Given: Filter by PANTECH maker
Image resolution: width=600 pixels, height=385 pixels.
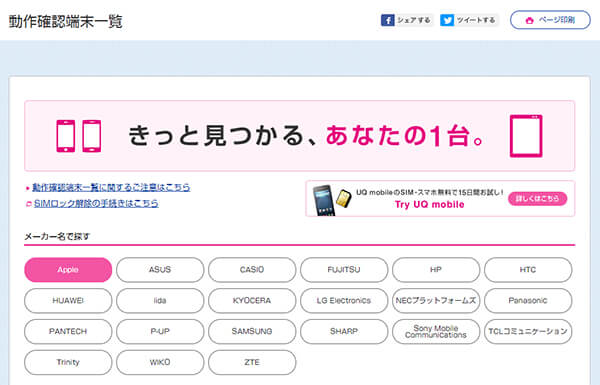Looking at the screenshot, I should click(x=68, y=331).
